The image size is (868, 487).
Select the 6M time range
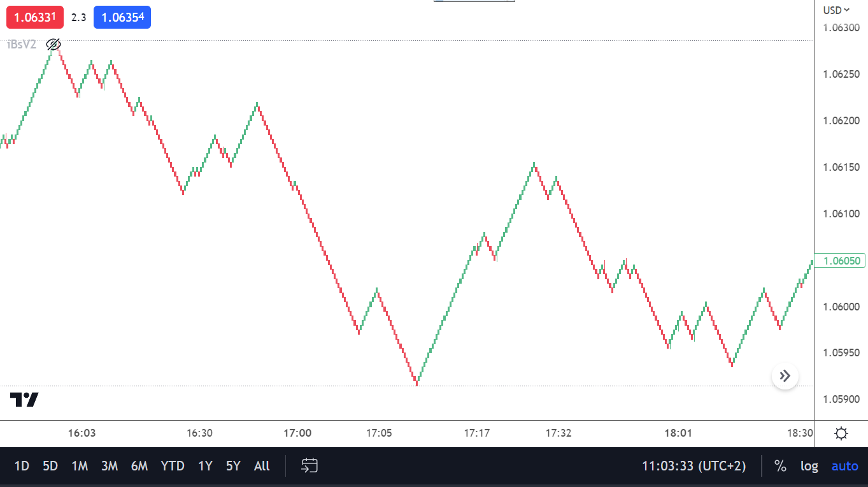coord(139,466)
